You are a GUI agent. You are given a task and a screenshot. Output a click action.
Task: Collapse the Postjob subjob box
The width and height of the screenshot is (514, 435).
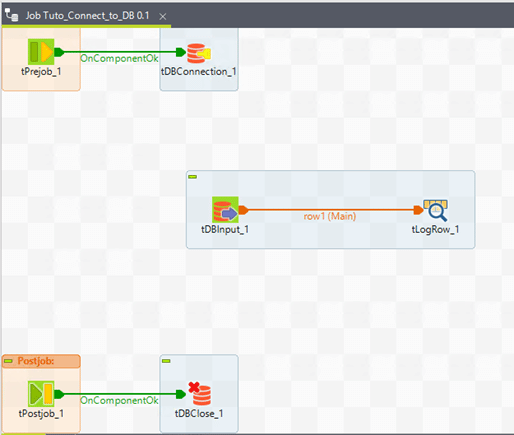click(x=8, y=361)
